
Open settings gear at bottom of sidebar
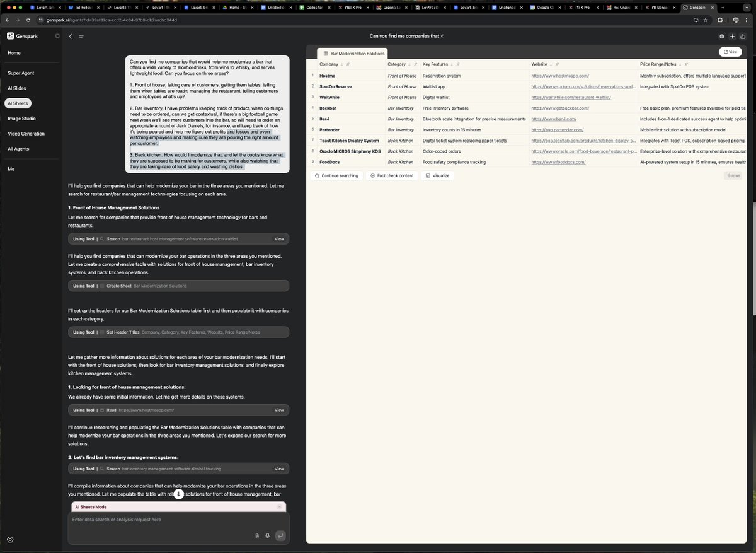coord(10,540)
